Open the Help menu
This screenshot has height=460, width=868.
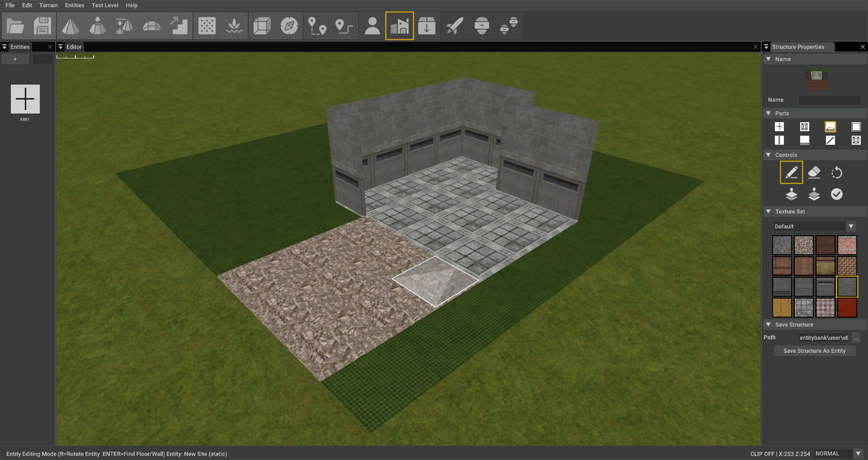click(x=132, y=5)
